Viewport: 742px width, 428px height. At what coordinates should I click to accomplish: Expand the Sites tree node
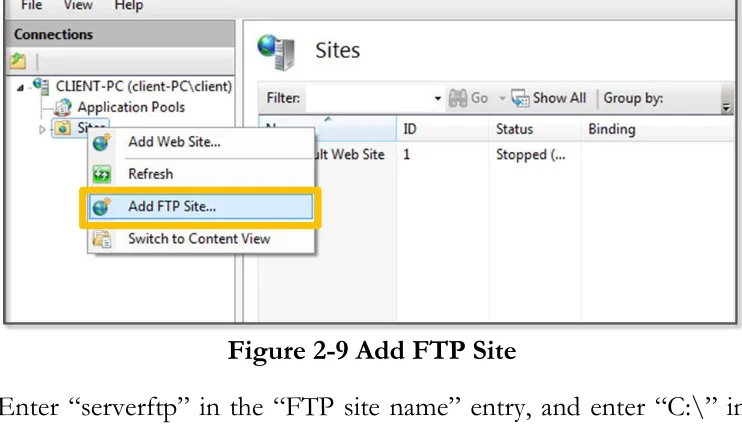coord(42,129)
